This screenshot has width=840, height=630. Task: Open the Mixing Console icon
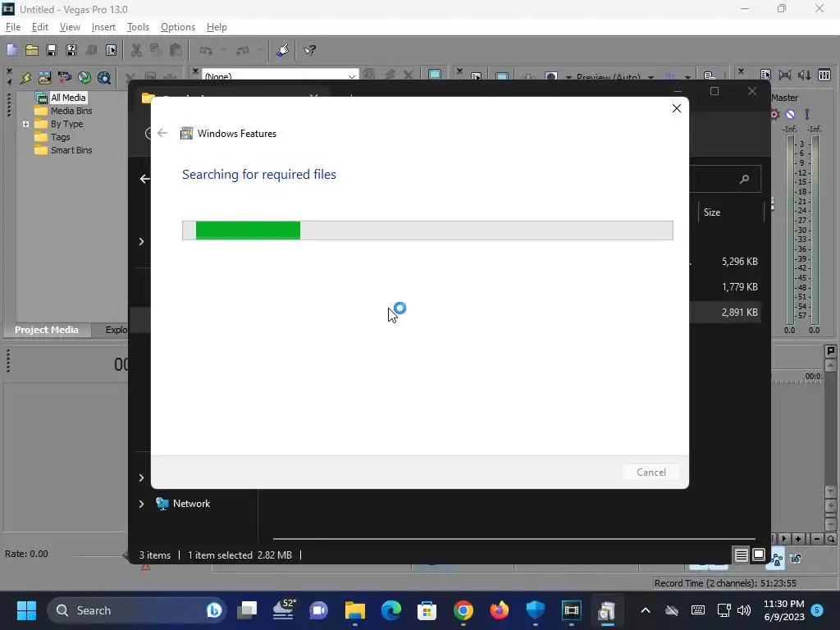pos(824,75)
